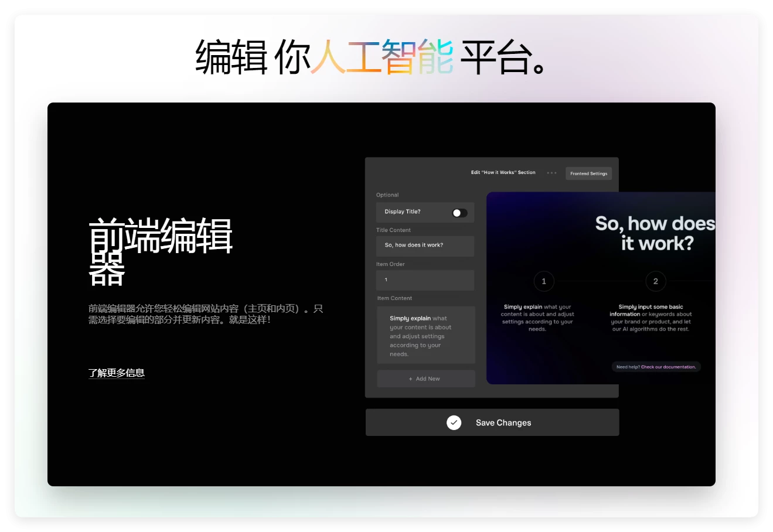Screen dimensions: 773x532
Task: Click the Edit "How it Works" Section title
Action: pyautogui.click(x=503, y=173)
